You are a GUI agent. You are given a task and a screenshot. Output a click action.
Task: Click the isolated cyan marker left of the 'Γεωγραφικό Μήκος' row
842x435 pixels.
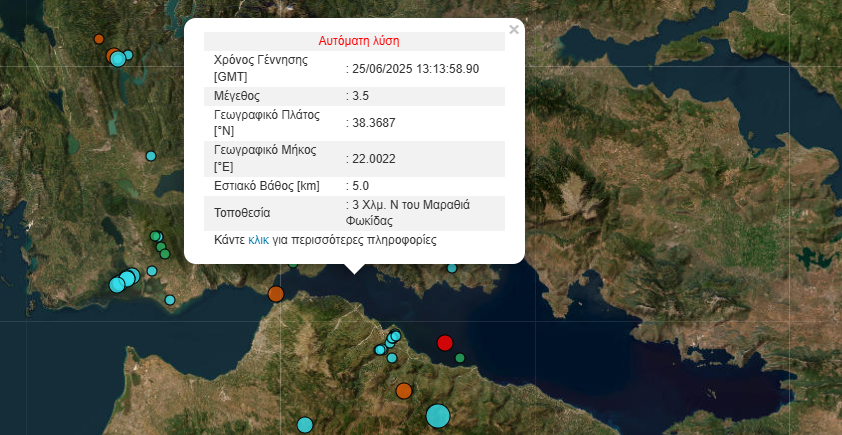tap(151, 156)
